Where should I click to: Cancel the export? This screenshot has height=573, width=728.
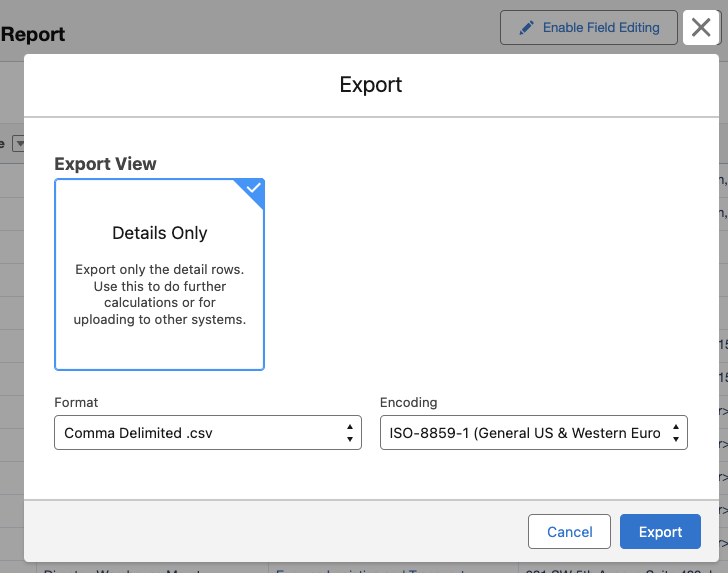[569, 531]
